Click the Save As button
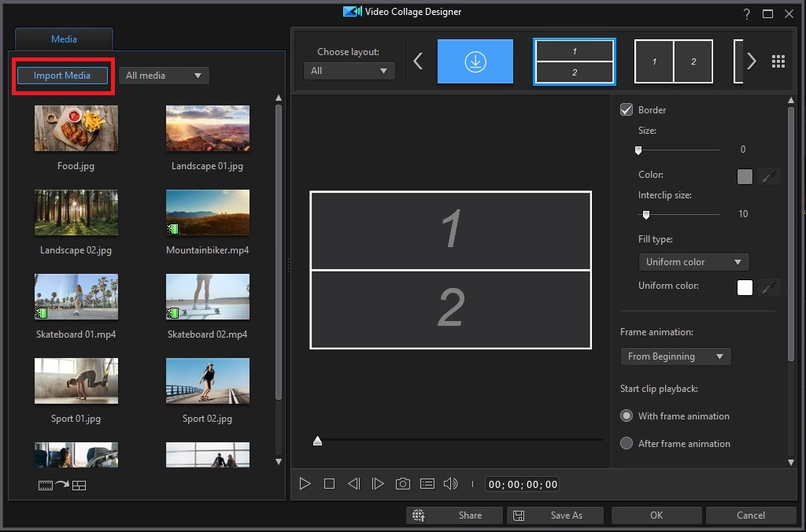806x532 pixels. coord(555,515)
